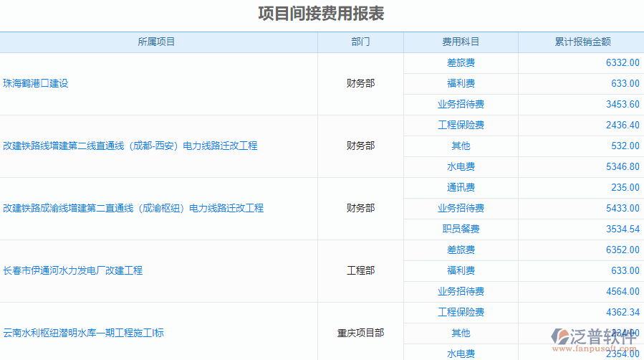Screen dimensions: 644x360
Task: Click the 部门 column header
Action: click(x=360, y=42)
